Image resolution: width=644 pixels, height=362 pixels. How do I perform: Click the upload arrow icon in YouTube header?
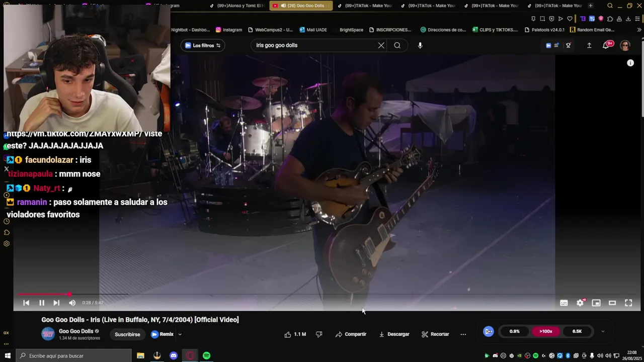(x=589, y=45)
